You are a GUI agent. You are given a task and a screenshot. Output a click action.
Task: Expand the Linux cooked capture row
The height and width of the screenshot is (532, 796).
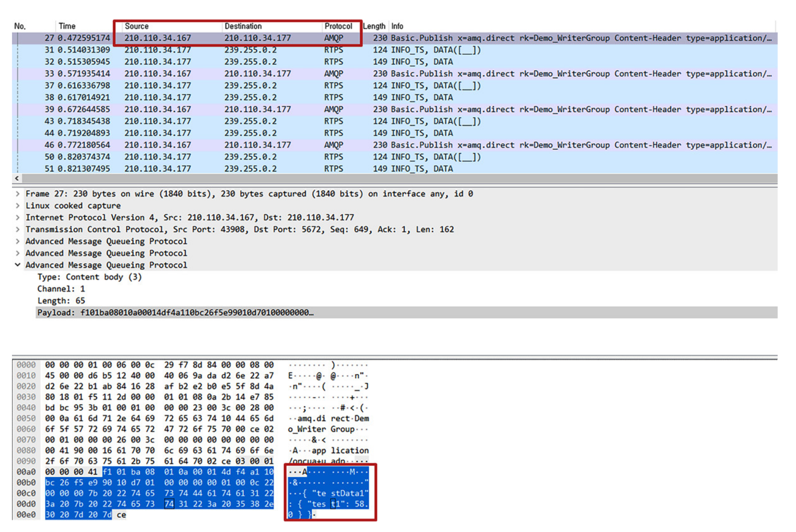click(18, 206)
